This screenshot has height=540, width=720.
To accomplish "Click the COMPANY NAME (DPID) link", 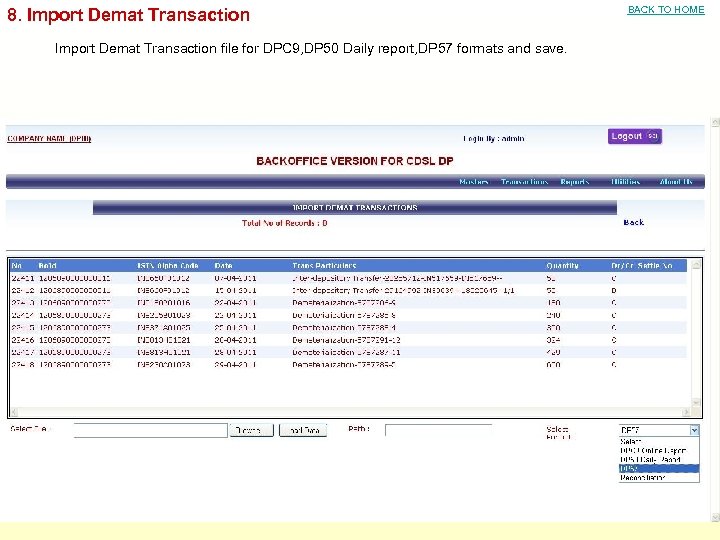I will click(49, 138).
